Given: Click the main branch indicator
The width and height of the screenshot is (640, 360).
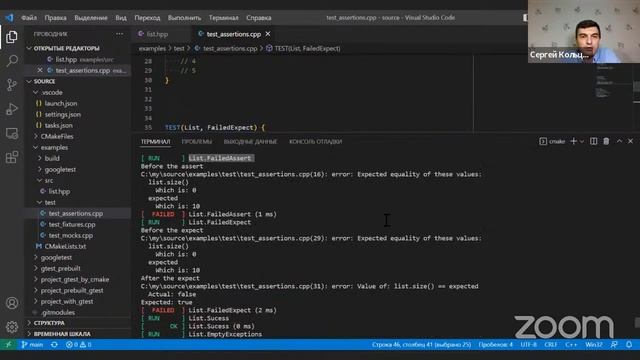Looking at the screenshot, I should pyautogui.click(x=32, y=344).
